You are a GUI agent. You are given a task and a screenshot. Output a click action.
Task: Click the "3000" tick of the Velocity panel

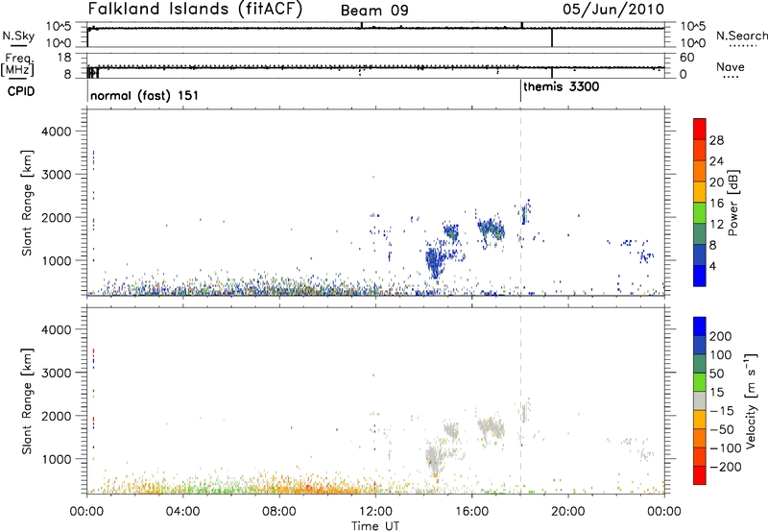click(56, 373)
